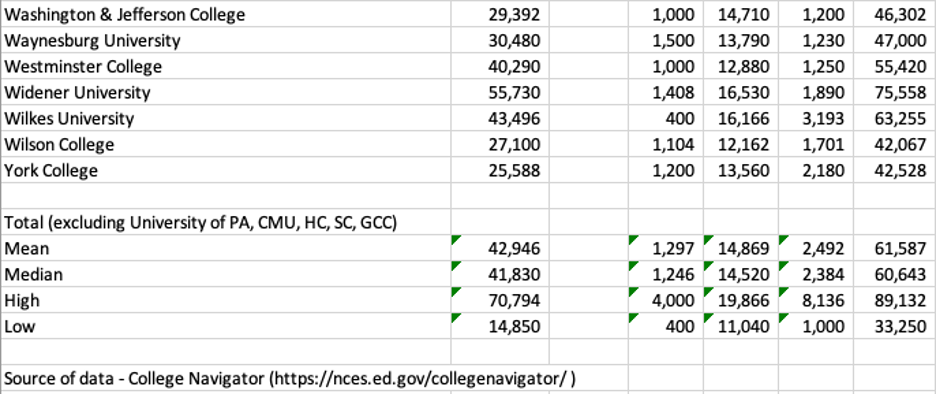Click the Median value 14,520
This screenshot has width=936, height=394.
pos(741,274)
